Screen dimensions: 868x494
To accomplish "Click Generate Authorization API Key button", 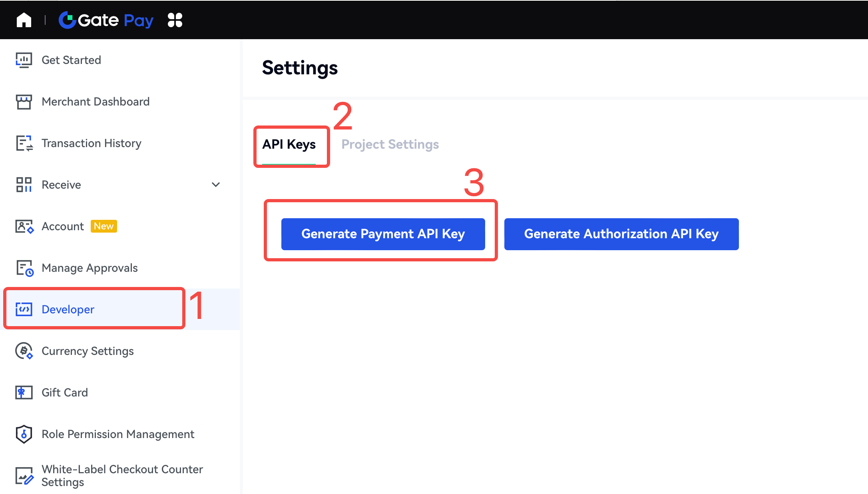I will point(621,234).
